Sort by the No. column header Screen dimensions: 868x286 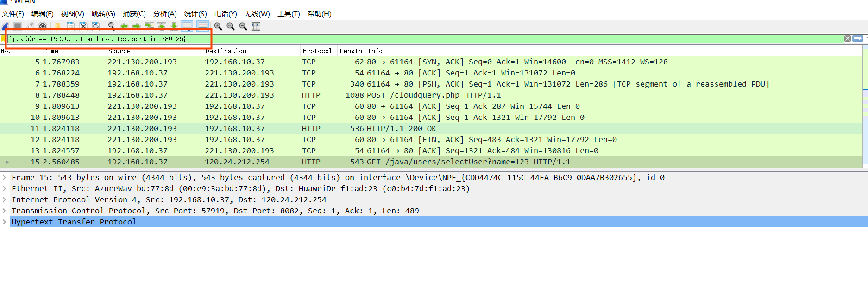[x=21, y=51]
